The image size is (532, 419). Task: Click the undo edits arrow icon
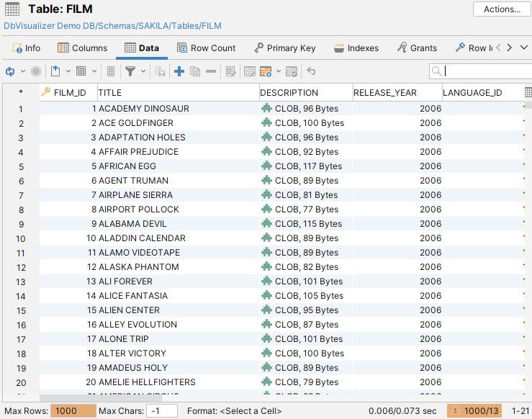click(311, 71)
